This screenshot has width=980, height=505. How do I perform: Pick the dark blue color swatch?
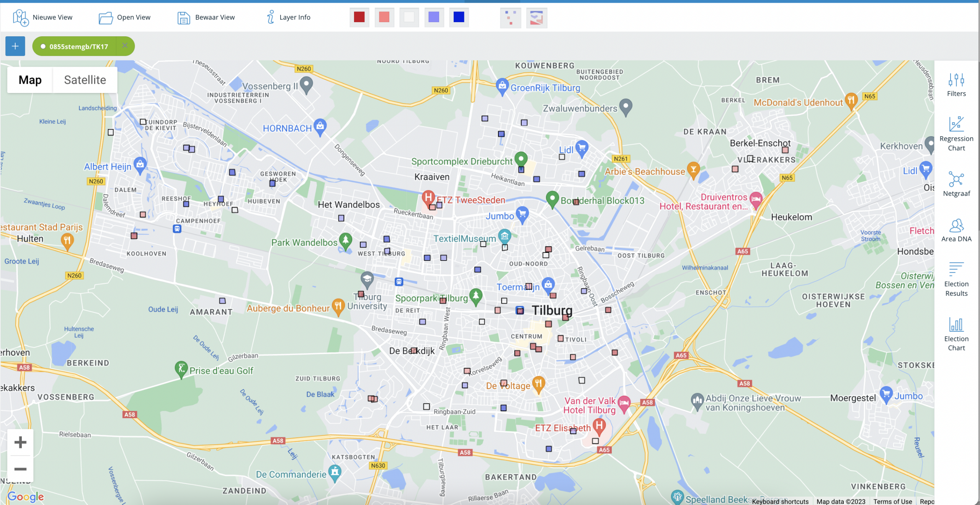point(459,17)
